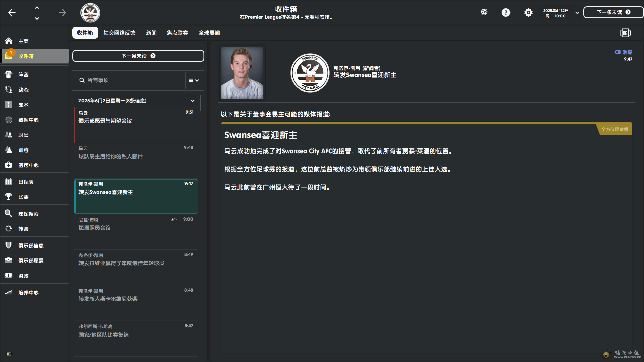
Task: Open 训练 from the sidebar
Action: [x=35, y=150]
